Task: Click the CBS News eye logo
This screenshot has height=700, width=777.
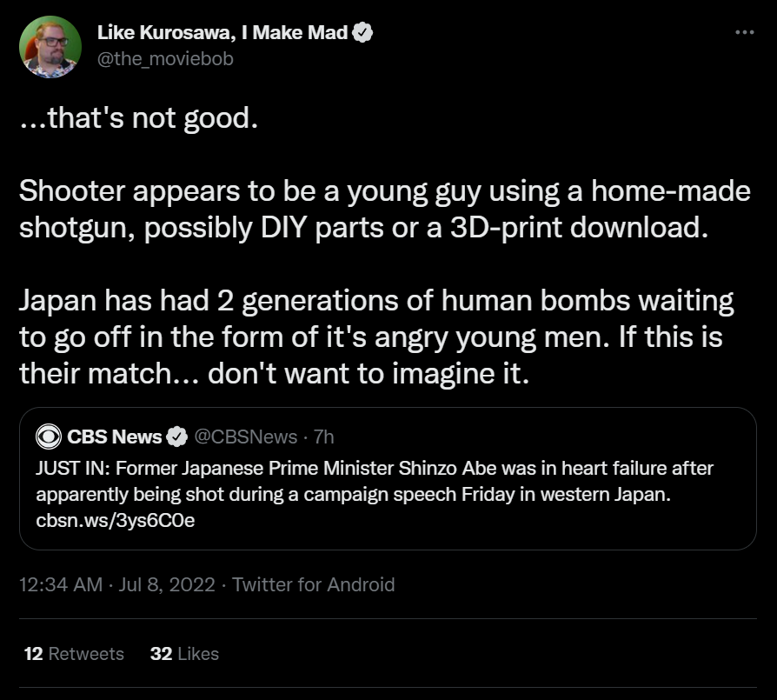Action: (x=49, y=436)
